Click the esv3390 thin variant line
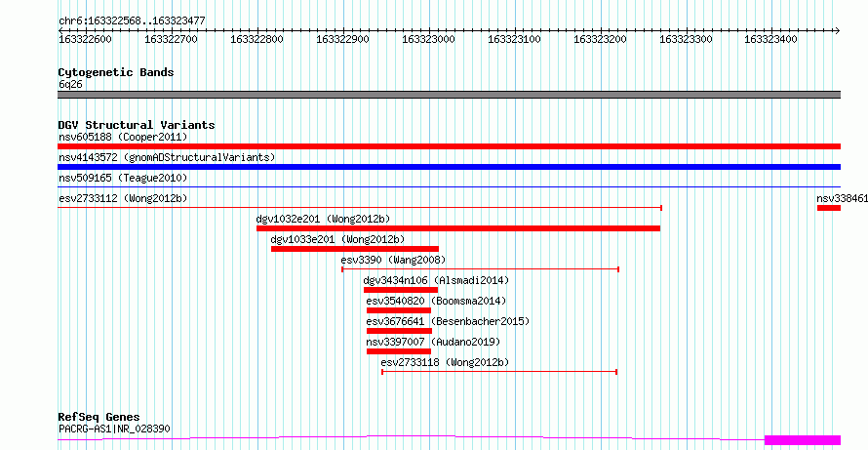The image size is (868, 450). [481, 269]
